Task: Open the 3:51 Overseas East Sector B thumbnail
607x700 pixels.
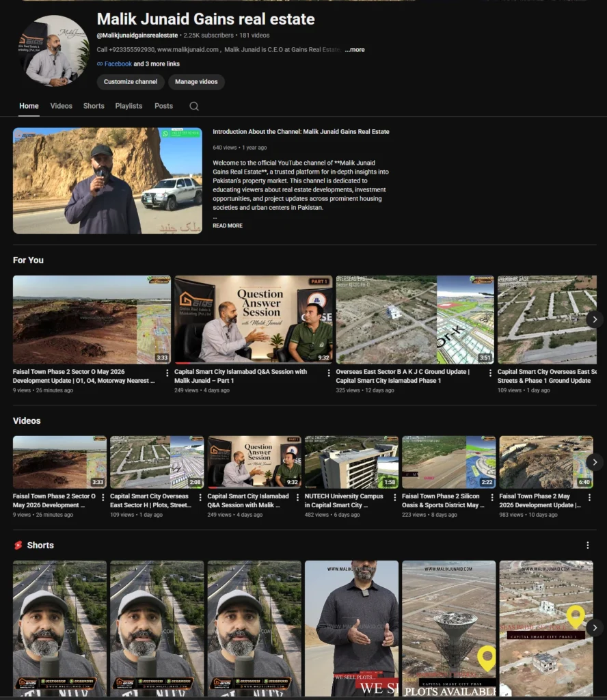Action: pos(415,320)
